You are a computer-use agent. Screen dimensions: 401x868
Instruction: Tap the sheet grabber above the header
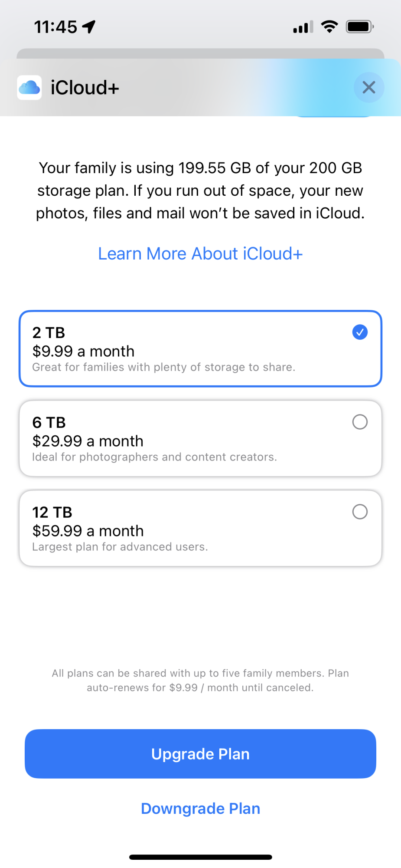point(200,53)
